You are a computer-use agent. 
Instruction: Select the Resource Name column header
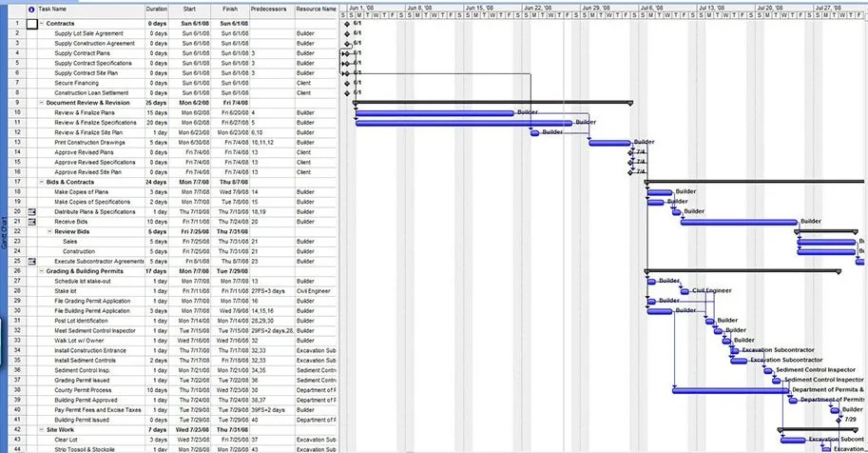316,10
